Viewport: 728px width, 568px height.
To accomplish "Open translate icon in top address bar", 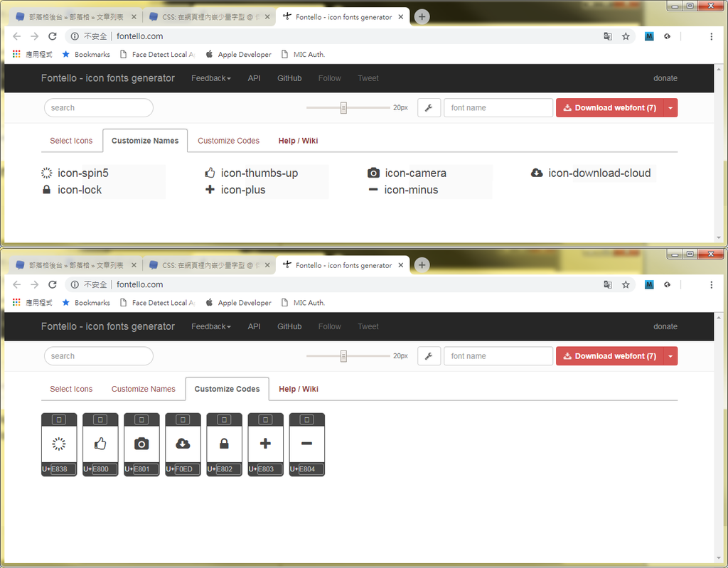I will [x=608, y=36].
